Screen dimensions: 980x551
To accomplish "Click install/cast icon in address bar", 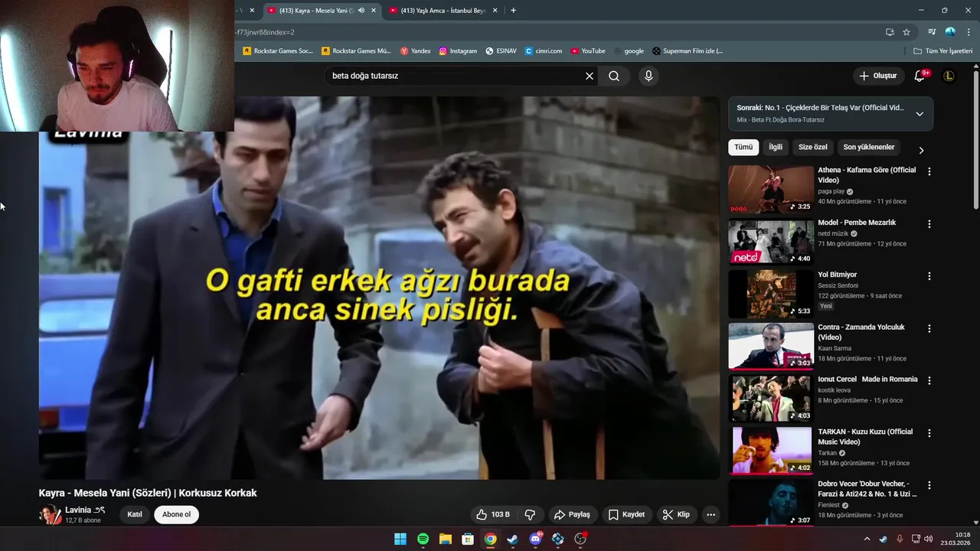I will 890,32.
